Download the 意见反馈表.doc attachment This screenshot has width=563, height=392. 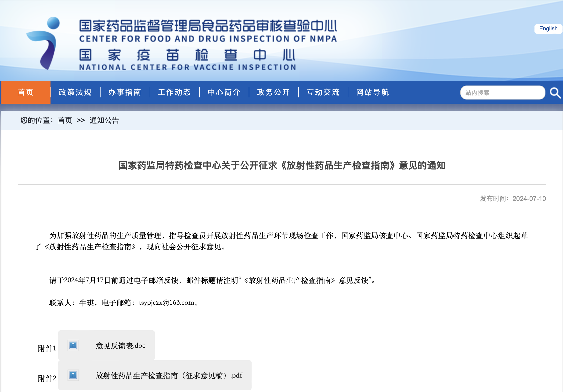(x=120, y=346)
